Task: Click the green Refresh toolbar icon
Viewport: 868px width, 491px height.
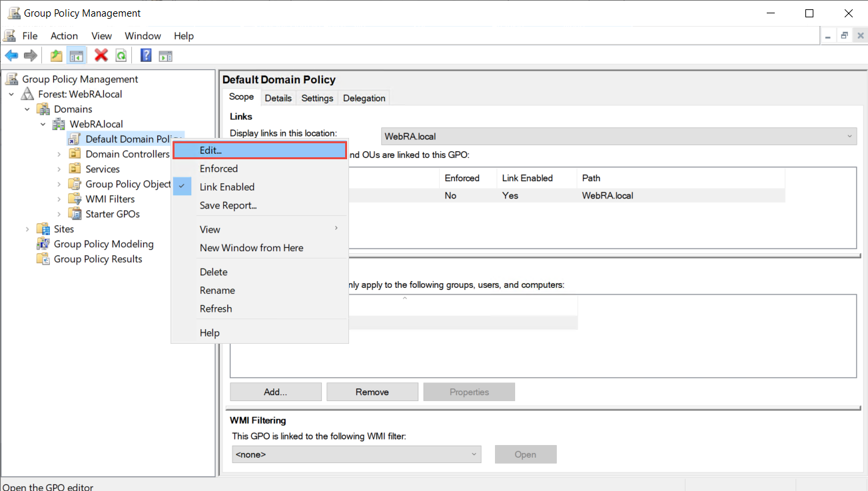Action: pos(121,55)
